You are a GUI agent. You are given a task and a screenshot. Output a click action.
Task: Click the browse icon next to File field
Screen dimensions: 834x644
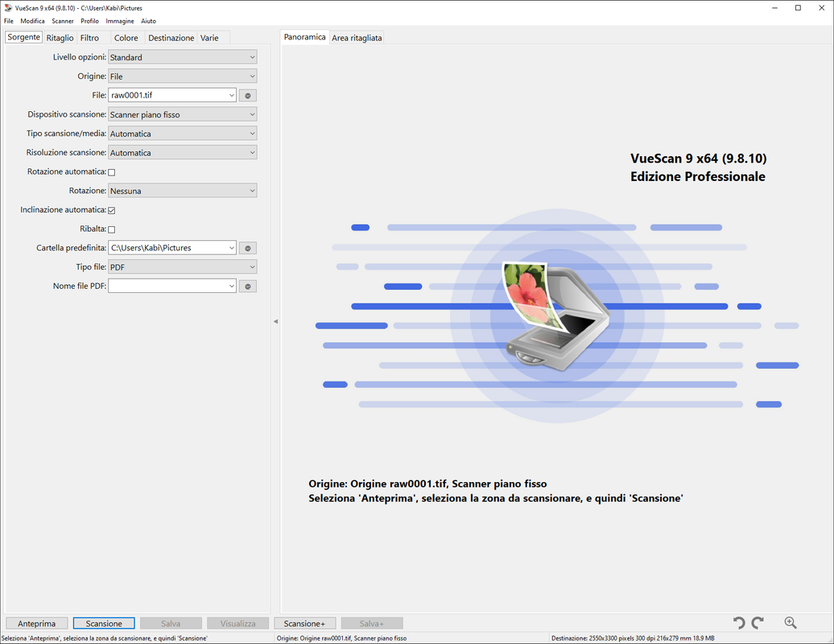click(x=247, y=96)
